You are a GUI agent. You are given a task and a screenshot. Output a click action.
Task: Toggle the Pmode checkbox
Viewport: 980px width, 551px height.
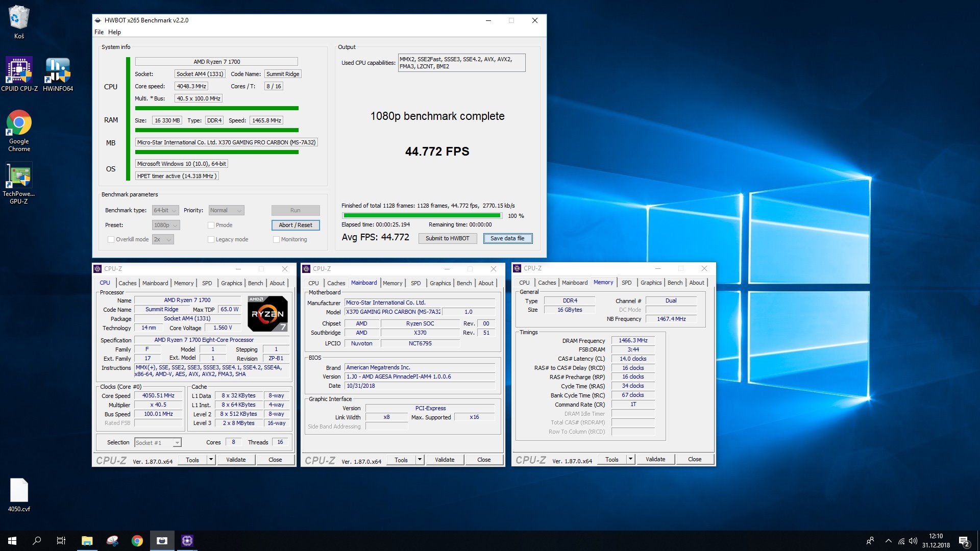point(211,225)
